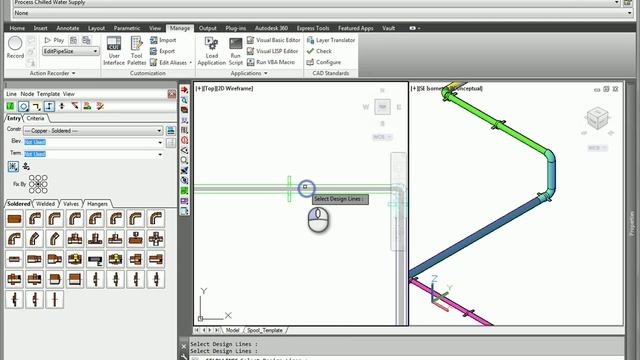Toggle the highlighted snap icon below Term

tap(13, 166)
